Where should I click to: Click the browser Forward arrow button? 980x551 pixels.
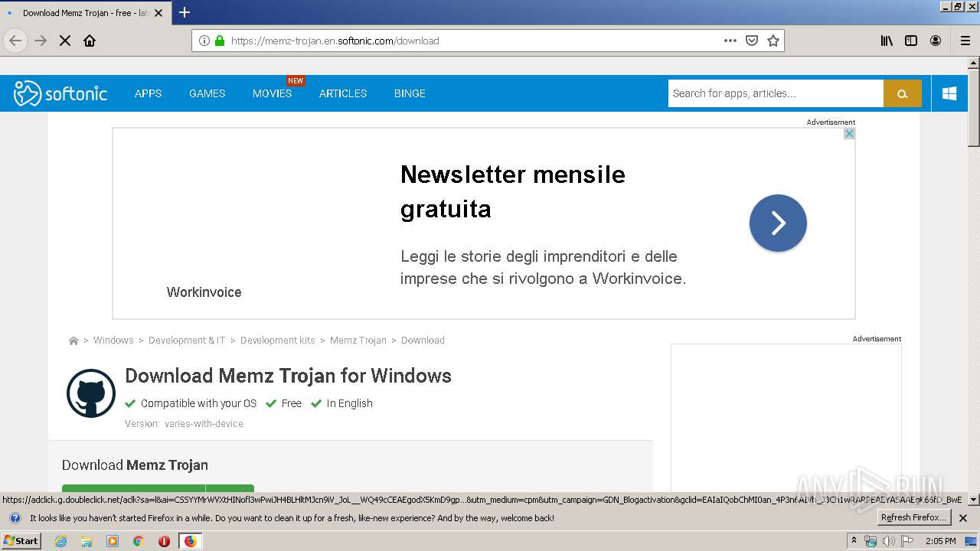click(x=41, y=41)
